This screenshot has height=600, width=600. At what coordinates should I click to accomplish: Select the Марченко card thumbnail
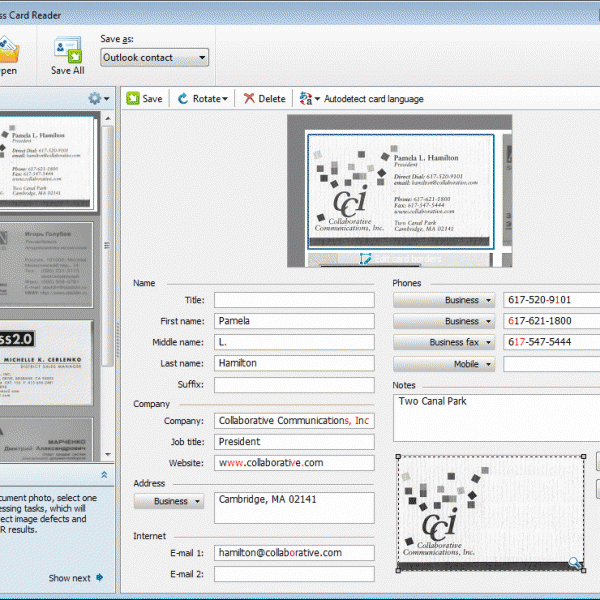[46, 440]
